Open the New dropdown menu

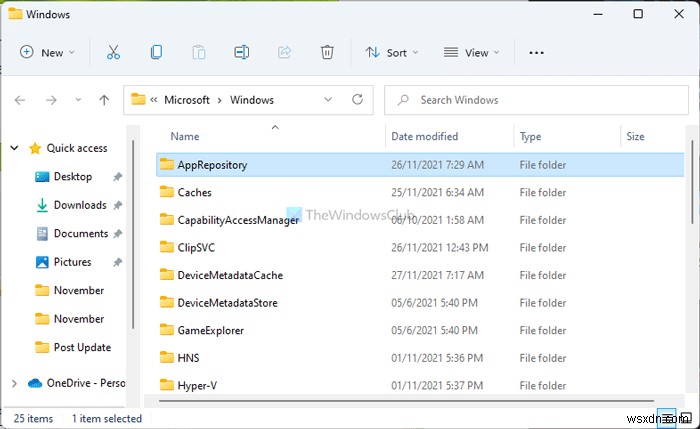click(47, 52)
